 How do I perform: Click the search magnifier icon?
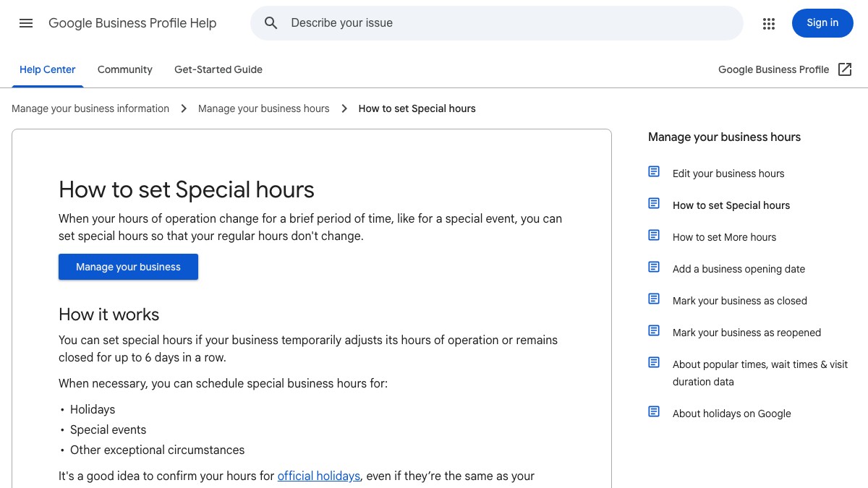pyautogui.click(x=271, y=23)
